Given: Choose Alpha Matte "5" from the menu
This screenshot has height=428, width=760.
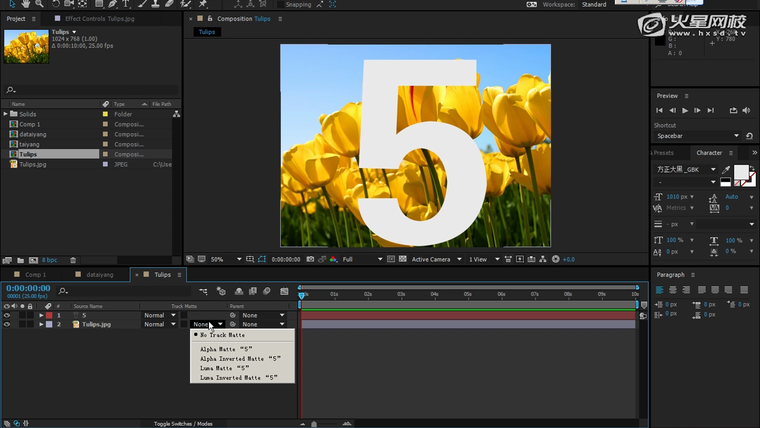Looking at the screenshot, I should (225, 349).
